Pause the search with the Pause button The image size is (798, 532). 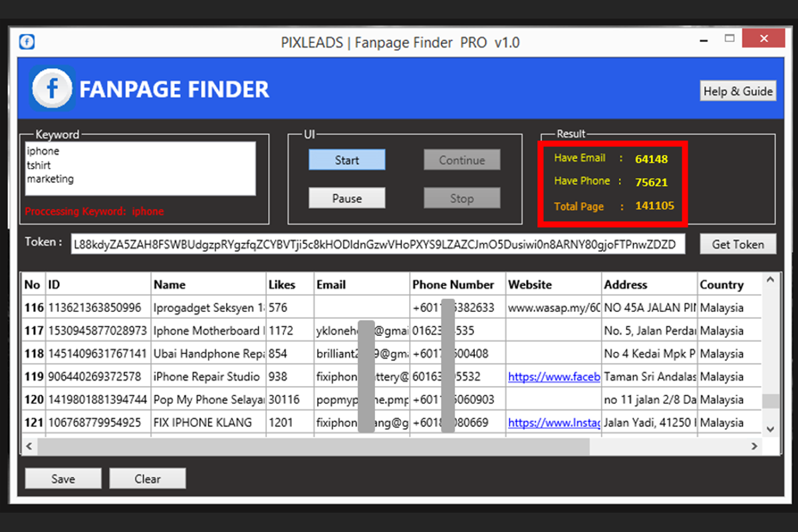[x=347, y=198]
